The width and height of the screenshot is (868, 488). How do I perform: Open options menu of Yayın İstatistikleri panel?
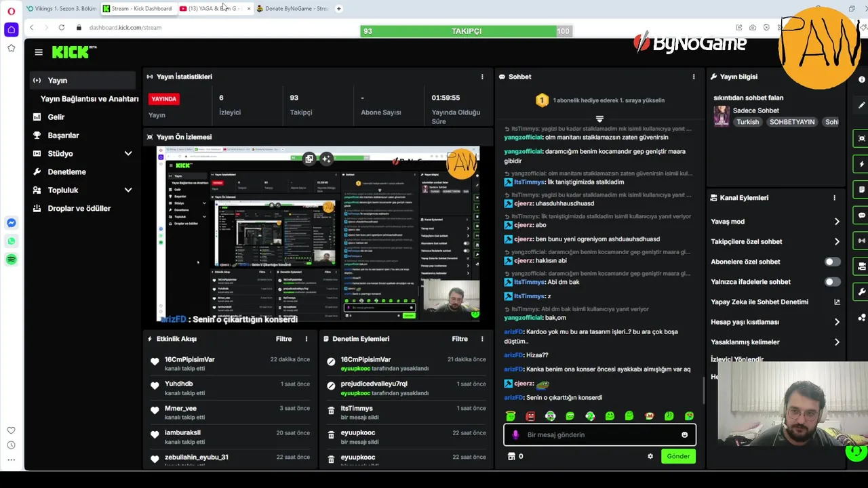pyautogui.click(x=482, y=77)
